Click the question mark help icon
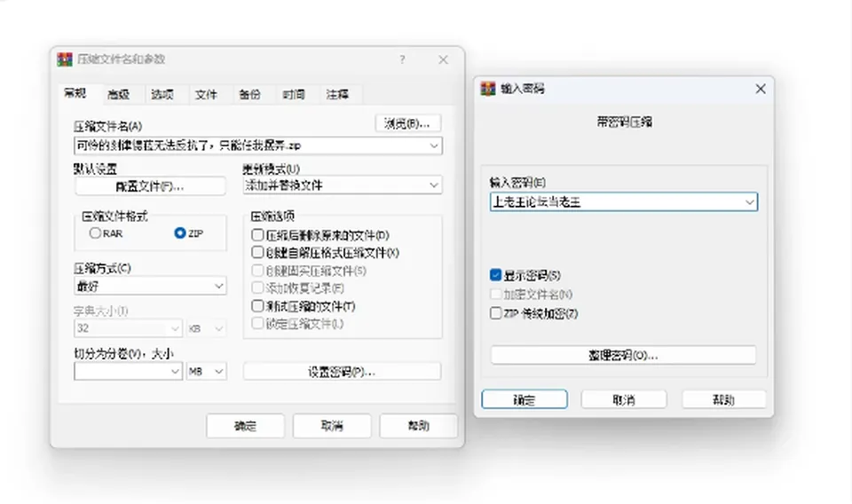 (x=402, y=59)
